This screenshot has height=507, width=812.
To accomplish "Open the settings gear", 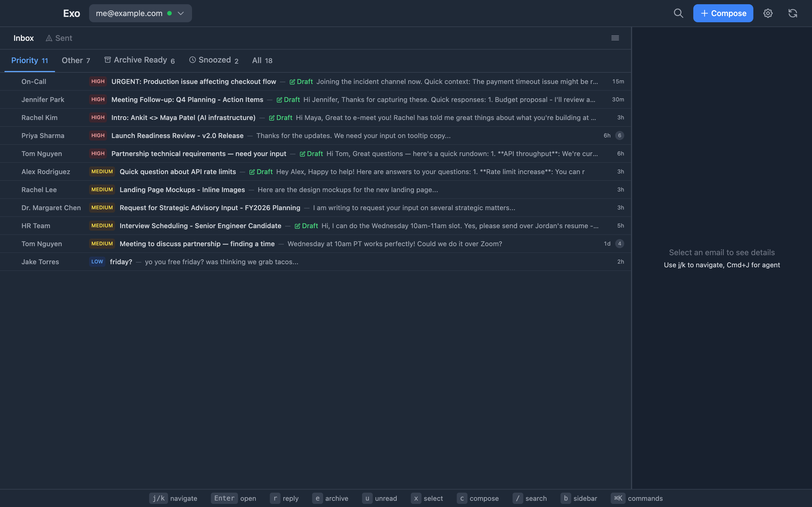I will 768,13.
